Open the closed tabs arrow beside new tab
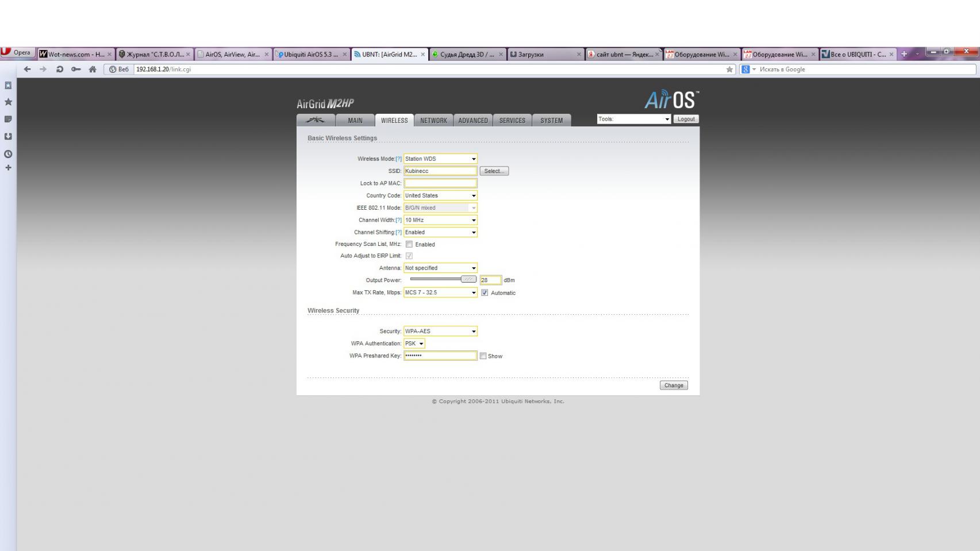This screenshot has width=980, height=551. coord(917,54)
